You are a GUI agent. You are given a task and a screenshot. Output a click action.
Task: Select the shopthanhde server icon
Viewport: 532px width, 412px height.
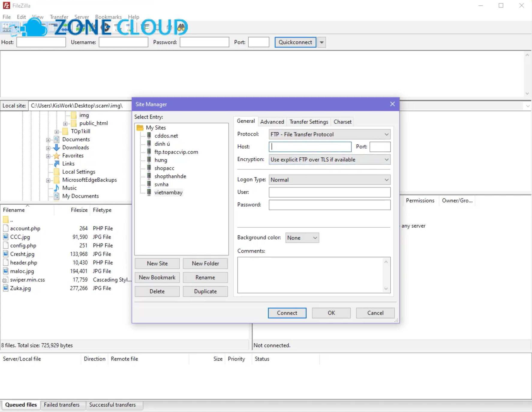coord(149,176)
